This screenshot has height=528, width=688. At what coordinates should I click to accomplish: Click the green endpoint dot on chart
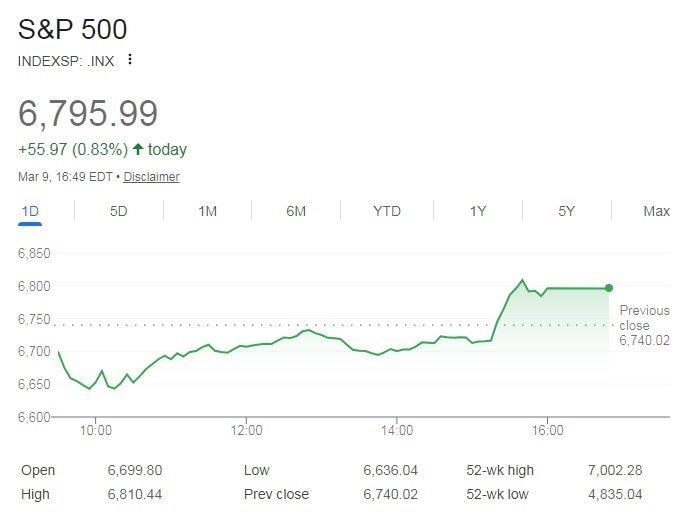coord(609,288)
